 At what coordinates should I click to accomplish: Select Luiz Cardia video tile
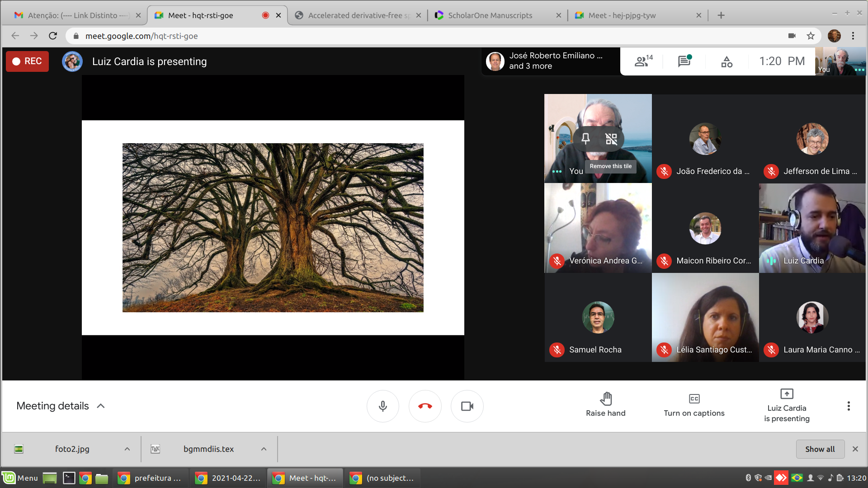coord(812,228)
